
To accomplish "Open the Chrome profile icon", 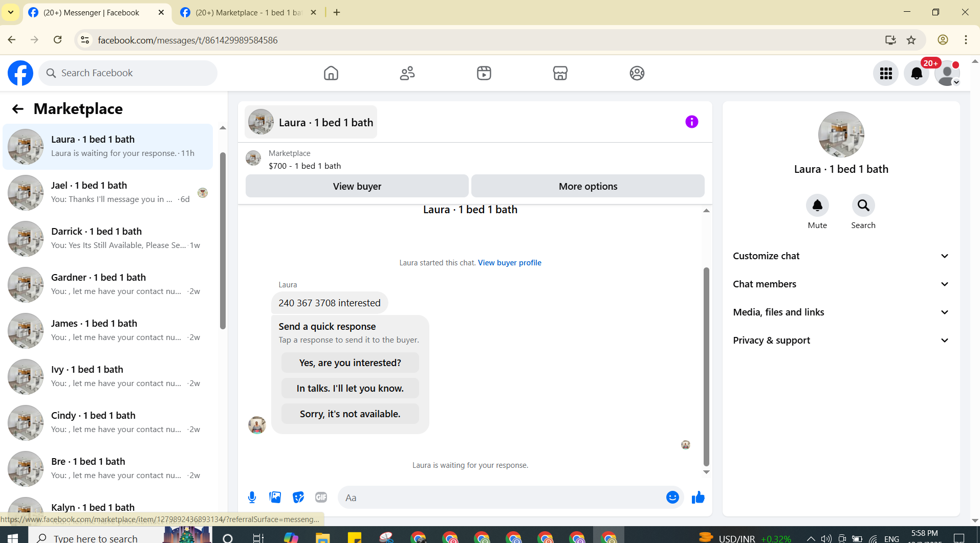I will [x=943, y=40].
